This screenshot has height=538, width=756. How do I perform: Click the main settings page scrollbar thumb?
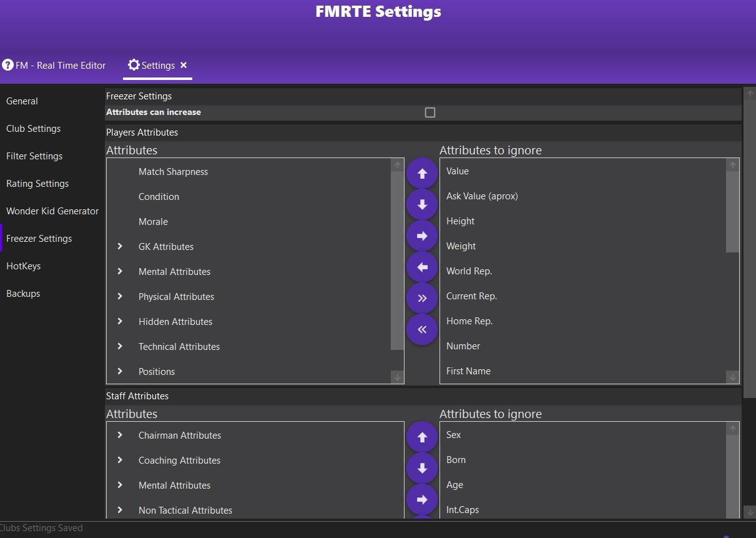[x=750, y=249]
